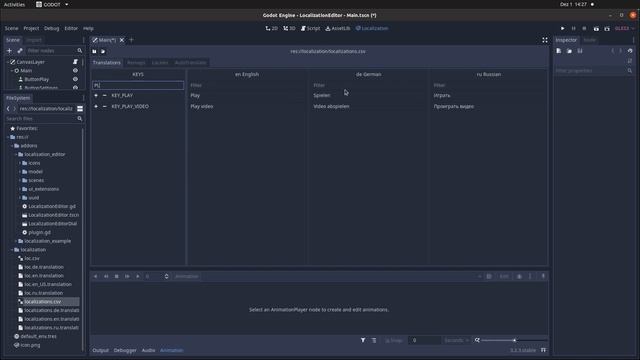640x360 pixels.
Task: Toggle visibility of ButtonSettings node
Action: pos(75,87)
